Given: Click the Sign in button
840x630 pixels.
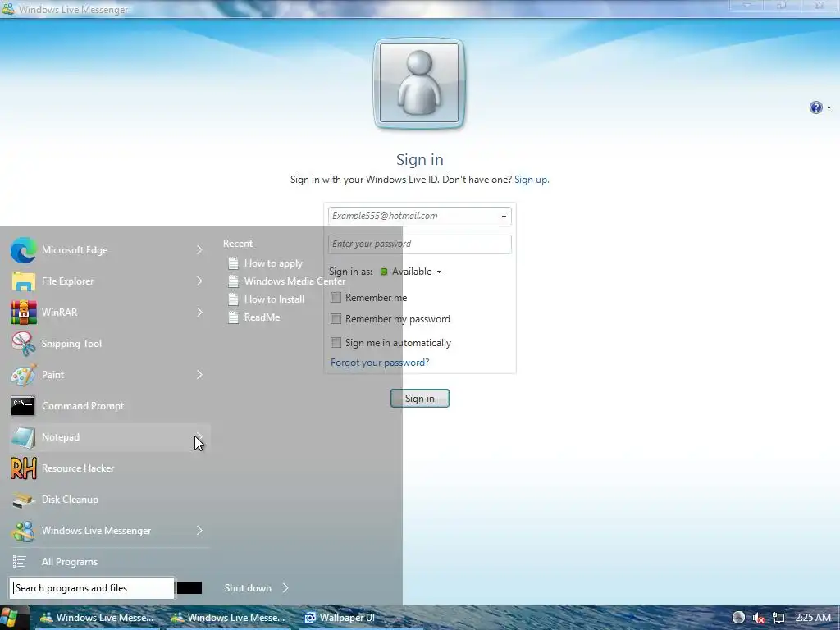Looking at the screenshot, I should tap(420, 398).
